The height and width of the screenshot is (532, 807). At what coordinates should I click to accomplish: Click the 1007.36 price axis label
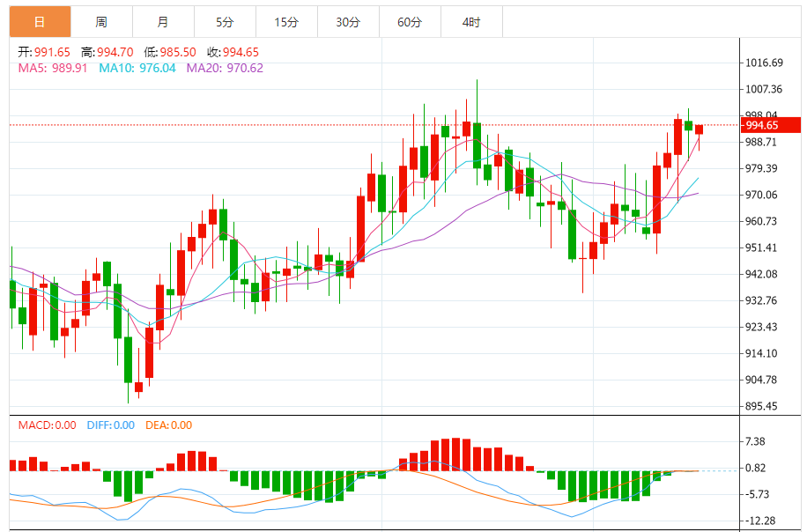764,89
